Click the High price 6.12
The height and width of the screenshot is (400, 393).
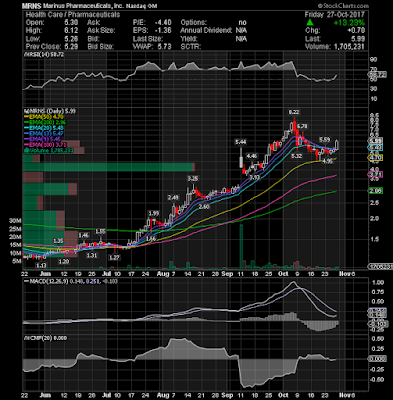[x=71, y=30]
